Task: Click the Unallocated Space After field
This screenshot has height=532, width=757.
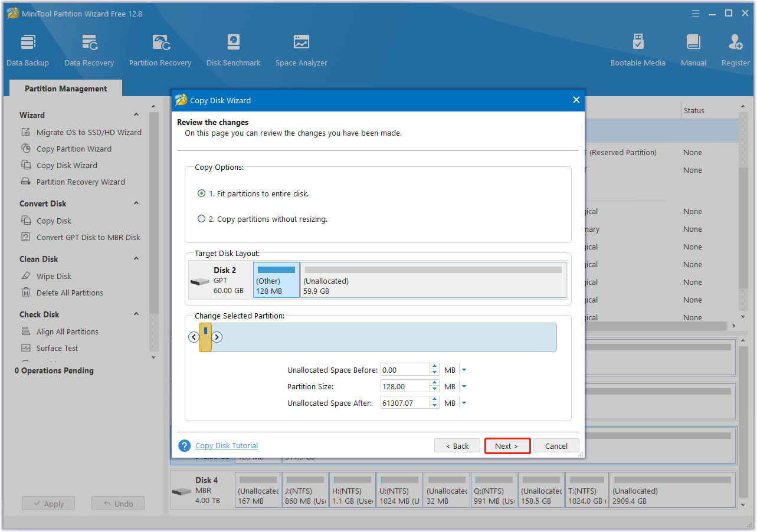Action: (x=405, y=403)
